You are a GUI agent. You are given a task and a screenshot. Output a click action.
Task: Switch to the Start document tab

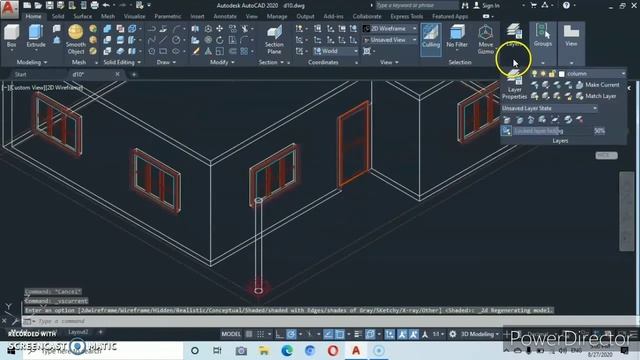(x=20, y=75)
